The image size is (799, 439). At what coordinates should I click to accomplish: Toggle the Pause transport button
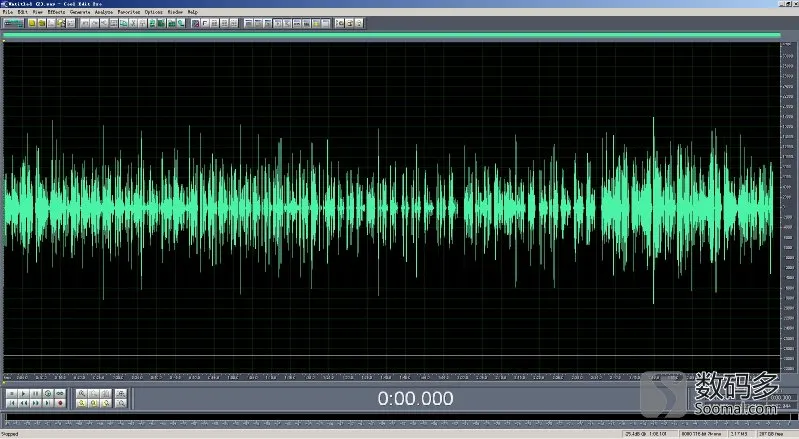36,394
